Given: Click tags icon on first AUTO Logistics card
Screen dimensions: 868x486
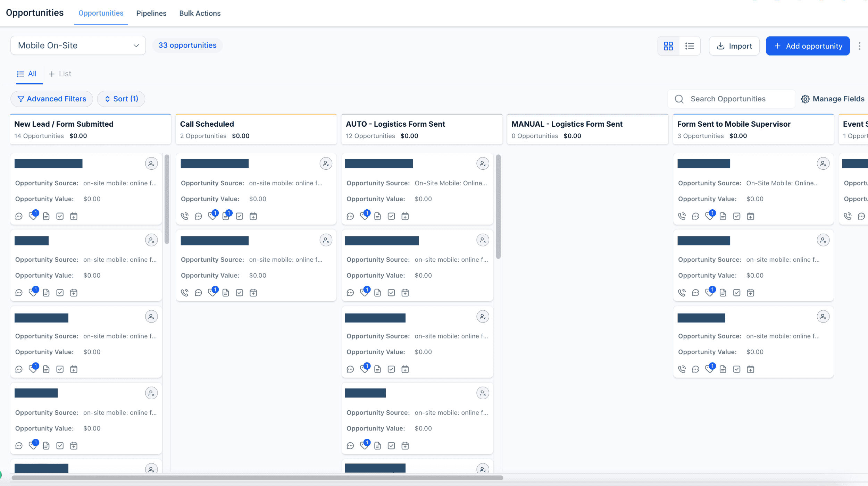Looking at the screenshot, I should (x=364, y=216).
